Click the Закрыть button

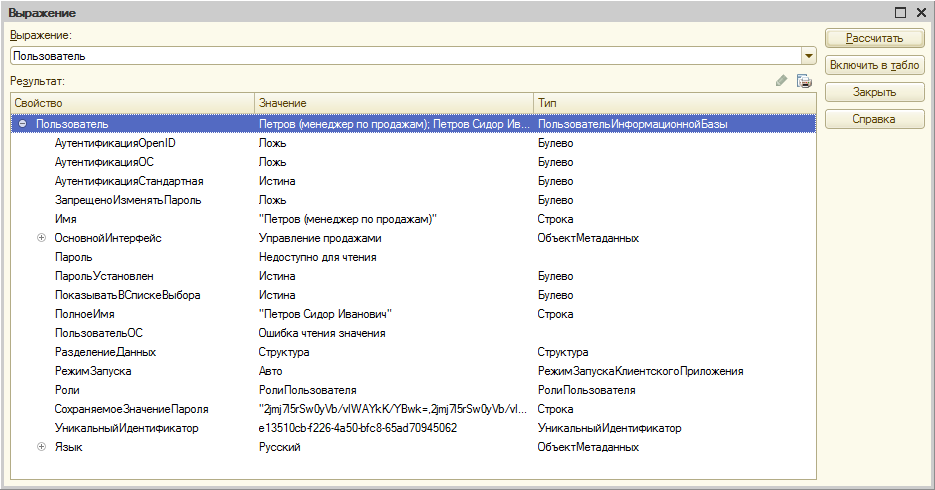click(x=874, y=92)
